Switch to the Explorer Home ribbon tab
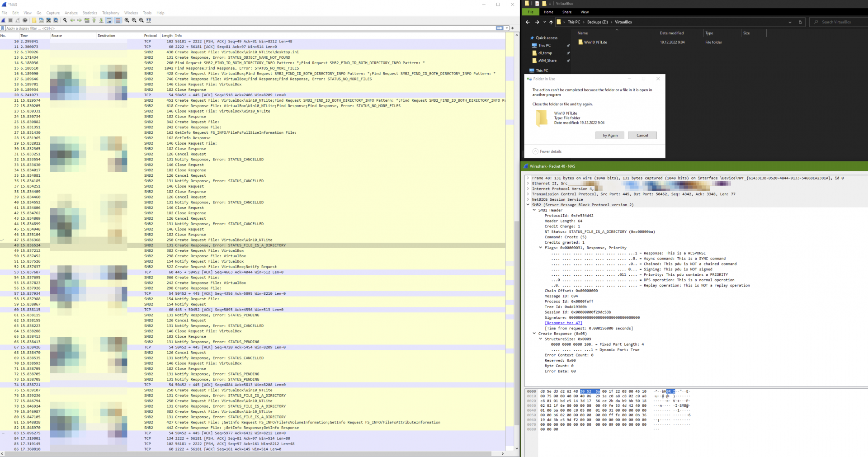Screen dimensions: 868x457 tap(548, 12)
